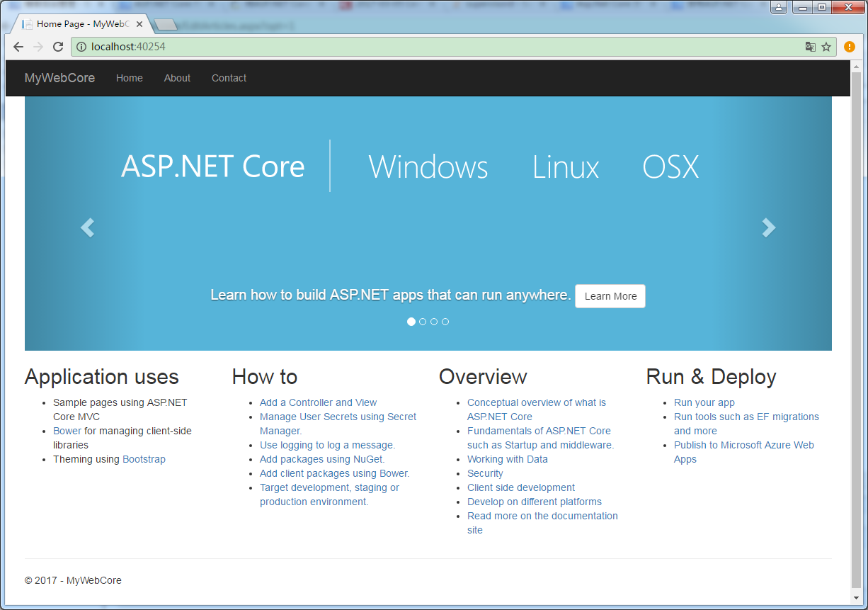Open Read more on the documentation site link
The height and width of the screenshot is (610, 868).
tap(542, 523)
